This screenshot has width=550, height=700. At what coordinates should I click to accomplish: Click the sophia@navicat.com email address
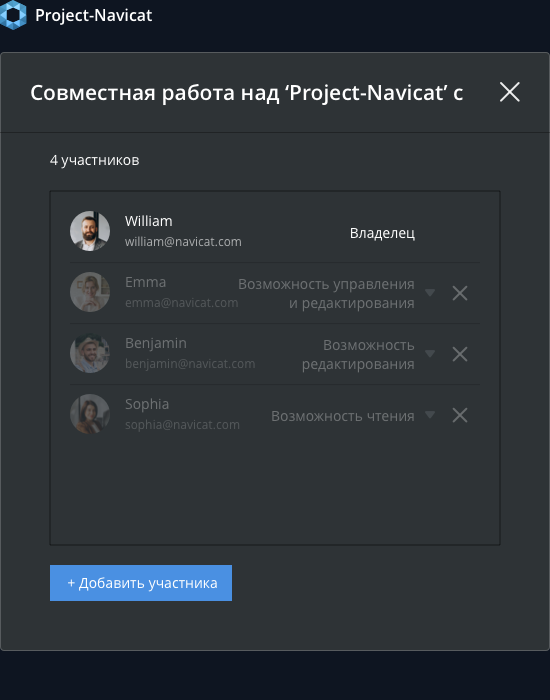tap(182, 425)
